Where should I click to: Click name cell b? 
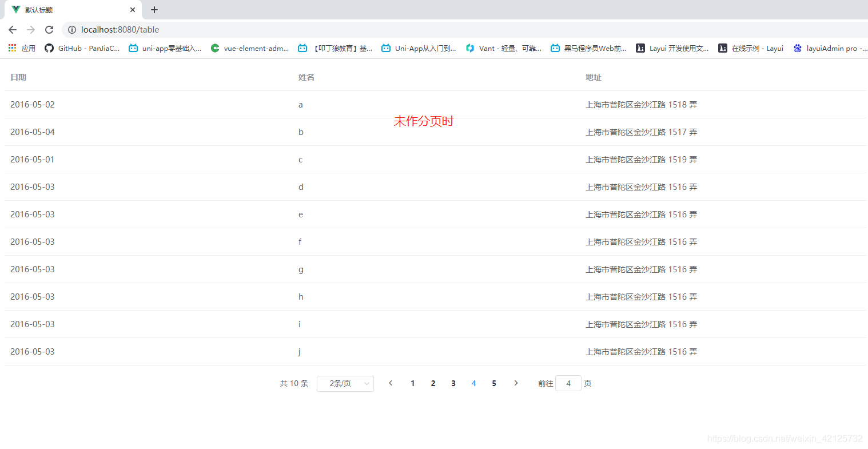(x=301, y=132)
